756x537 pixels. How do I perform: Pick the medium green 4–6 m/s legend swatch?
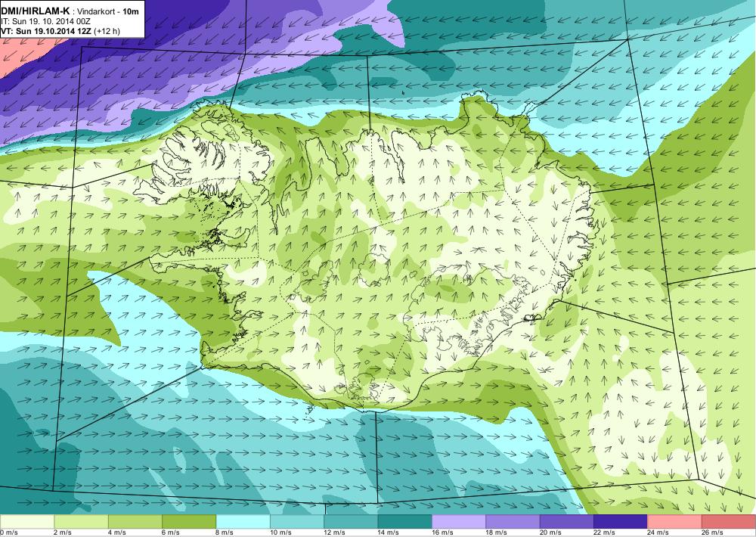[x=135, y=521]
